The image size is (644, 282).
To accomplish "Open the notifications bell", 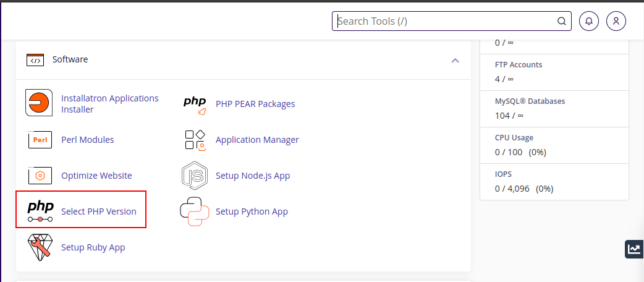I will click(588, 21).
